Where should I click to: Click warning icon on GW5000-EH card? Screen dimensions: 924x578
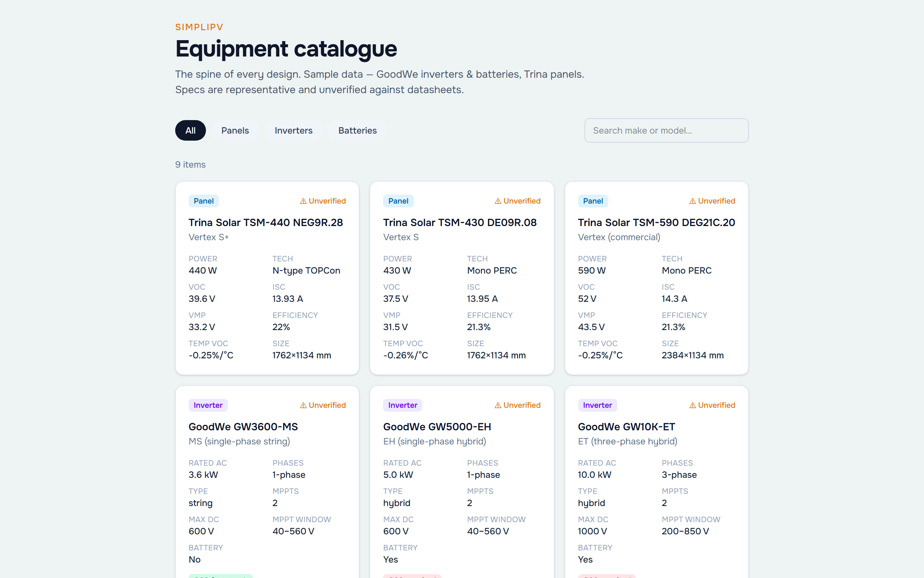(498, 405)
